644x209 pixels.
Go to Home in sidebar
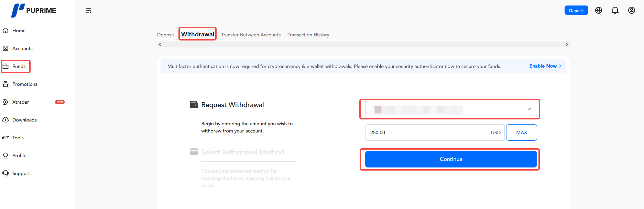point(19,31)
